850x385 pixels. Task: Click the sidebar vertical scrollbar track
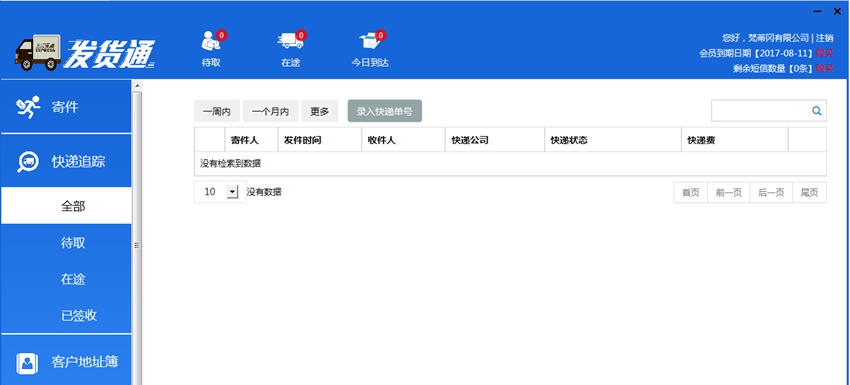(x=137, y=239)
